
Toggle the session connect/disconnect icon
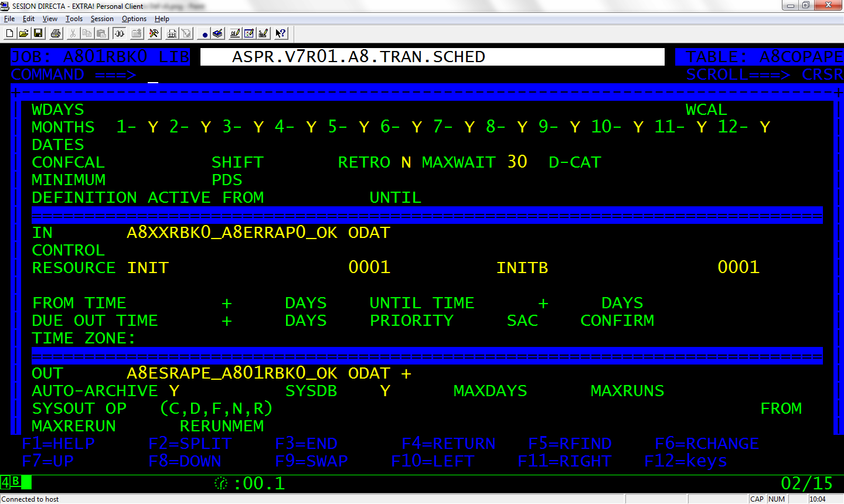119,33
